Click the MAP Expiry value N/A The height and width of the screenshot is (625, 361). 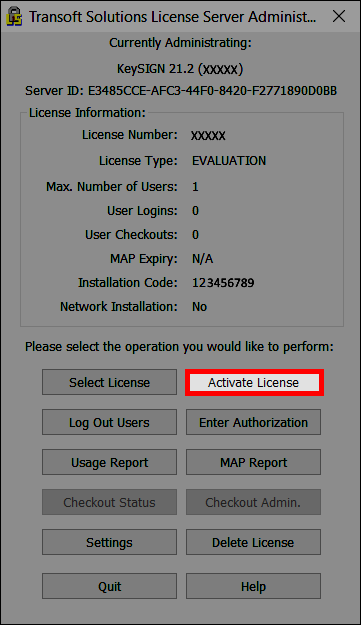point(202,259)
